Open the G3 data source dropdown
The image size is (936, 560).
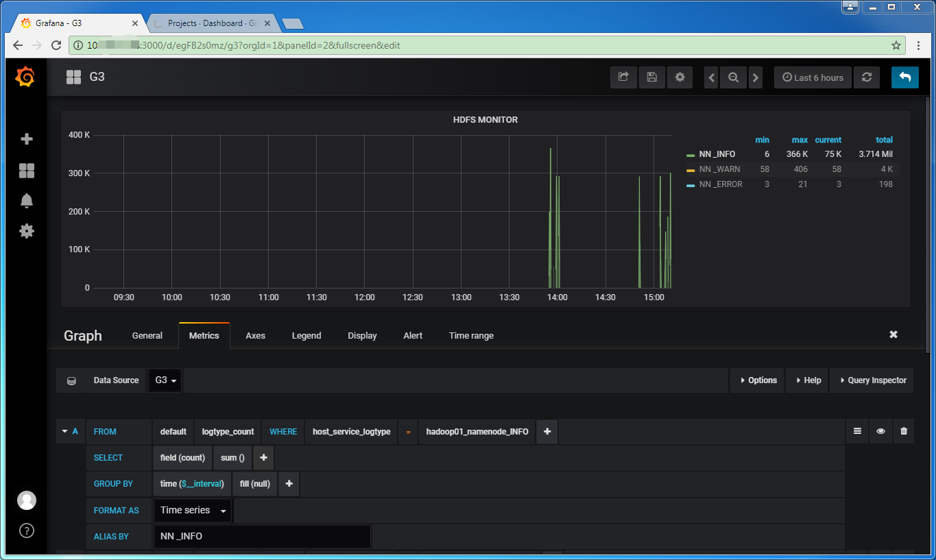[165, 380]
